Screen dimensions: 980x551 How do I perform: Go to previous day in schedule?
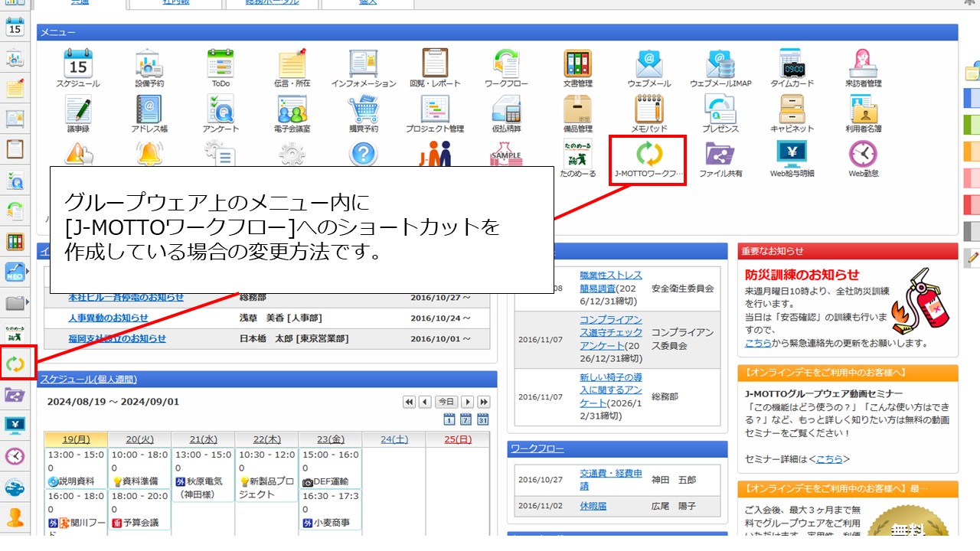[425, 402]
